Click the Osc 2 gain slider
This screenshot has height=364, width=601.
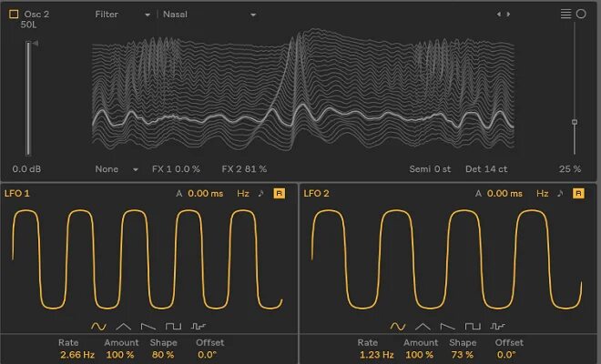[28, 98]
